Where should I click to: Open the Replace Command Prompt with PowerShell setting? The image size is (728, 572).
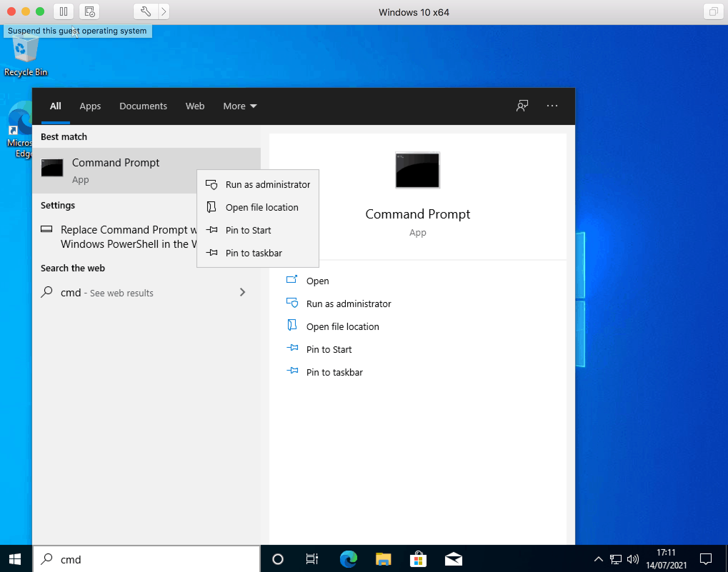coord(119,237)
